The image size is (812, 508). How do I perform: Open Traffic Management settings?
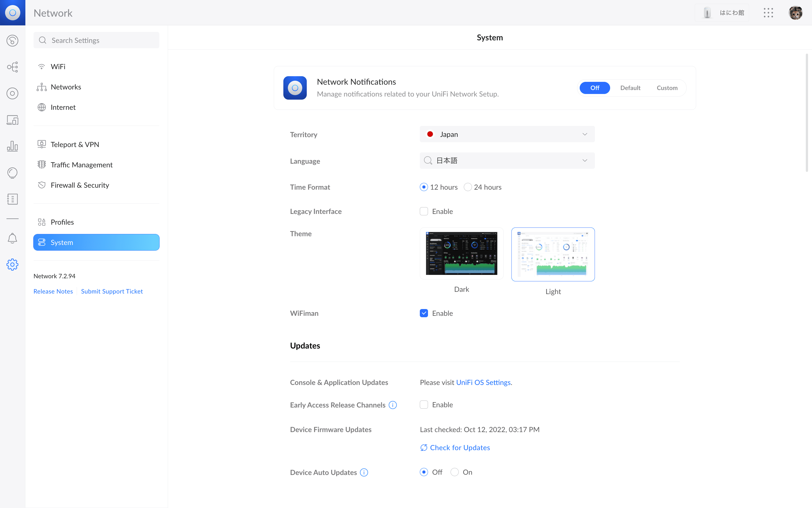point(96,165)
